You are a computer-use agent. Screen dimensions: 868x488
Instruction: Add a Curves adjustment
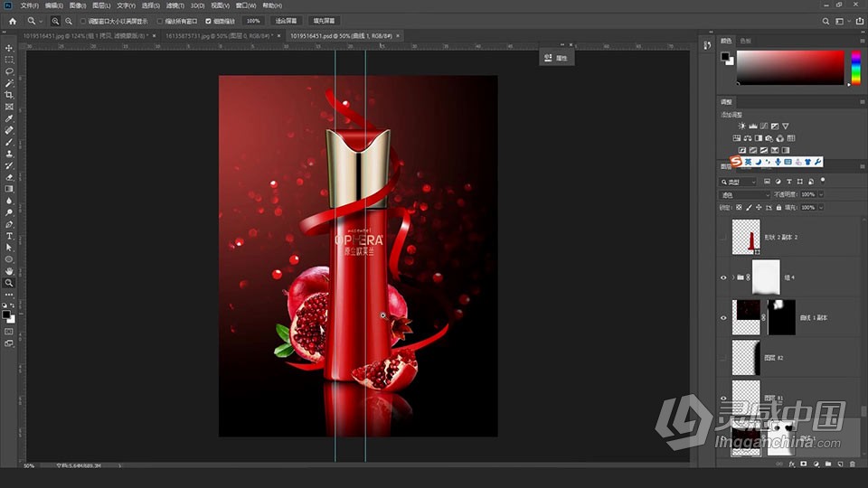764,127
